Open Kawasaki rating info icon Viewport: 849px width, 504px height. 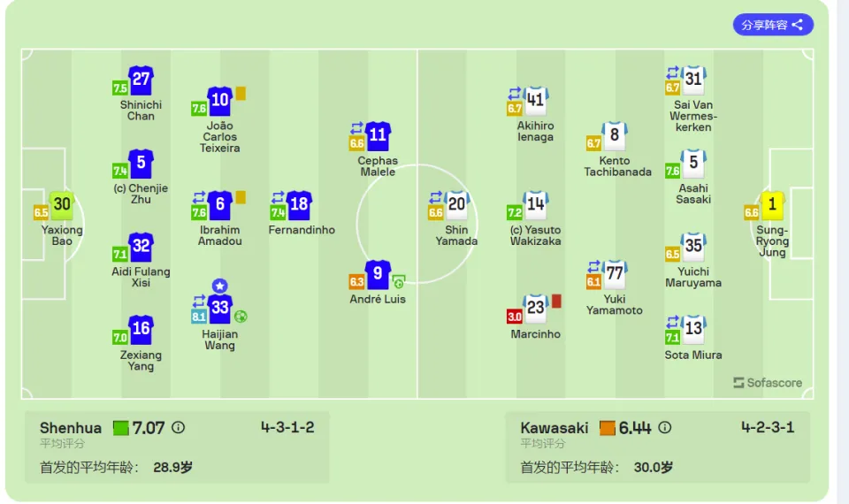click(665, 428)
